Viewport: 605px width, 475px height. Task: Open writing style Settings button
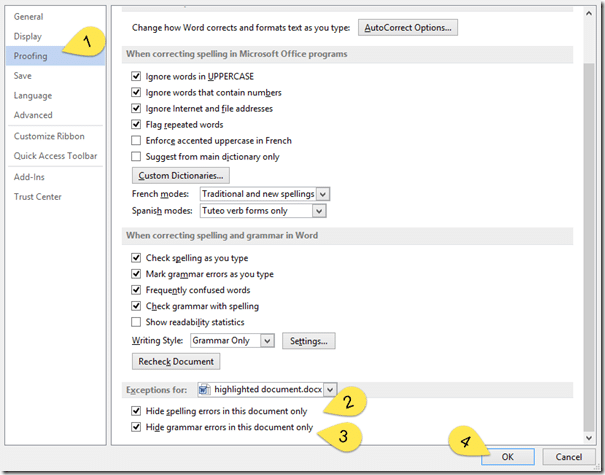click(x=309, y=341)
